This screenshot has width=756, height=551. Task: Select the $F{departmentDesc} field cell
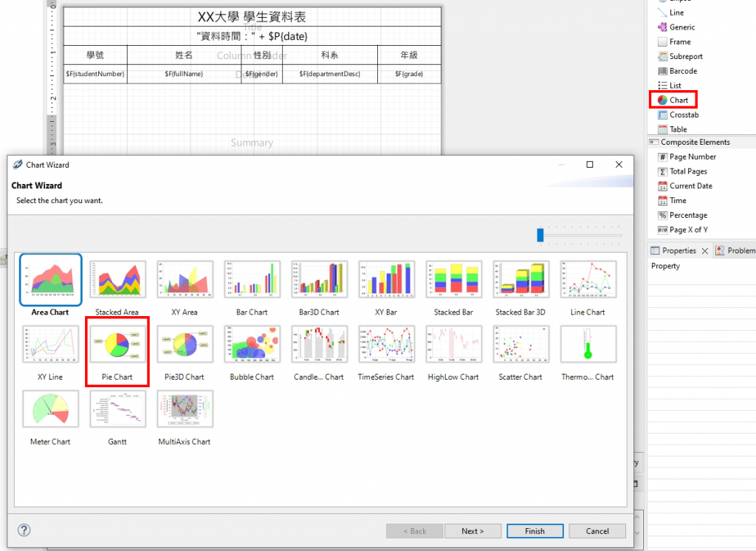[x=330, y=74]
